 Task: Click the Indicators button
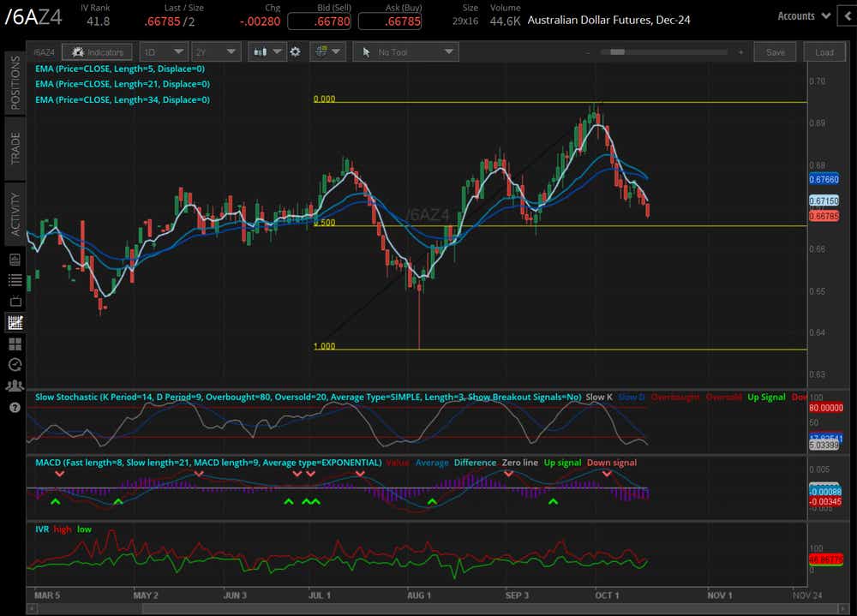point(98,52)
